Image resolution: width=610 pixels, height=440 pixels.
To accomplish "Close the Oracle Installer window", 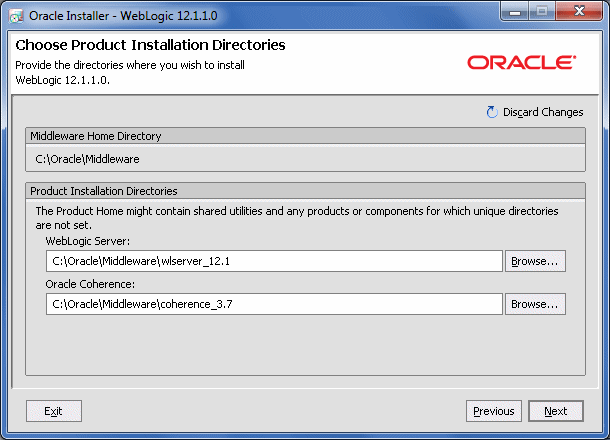I will [579, 11].
